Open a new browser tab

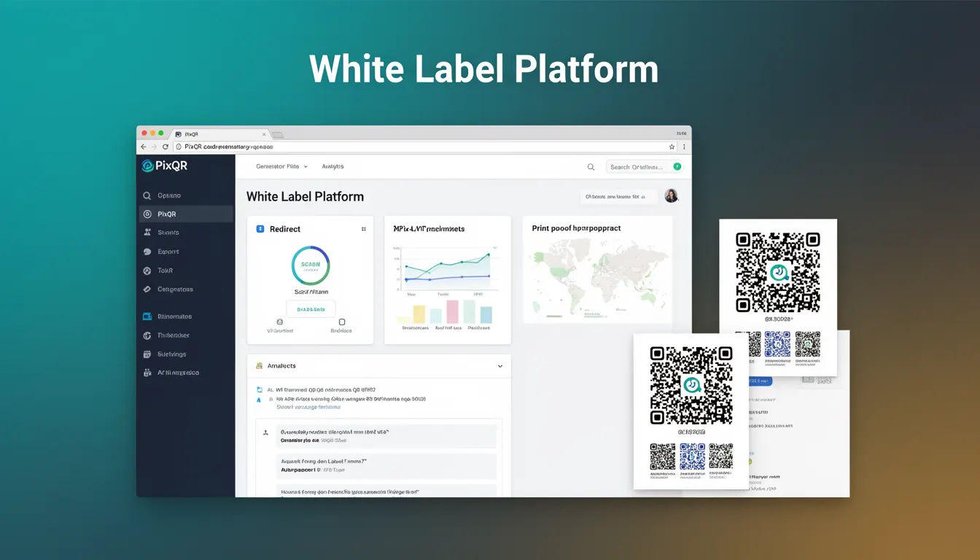(278, 135)
